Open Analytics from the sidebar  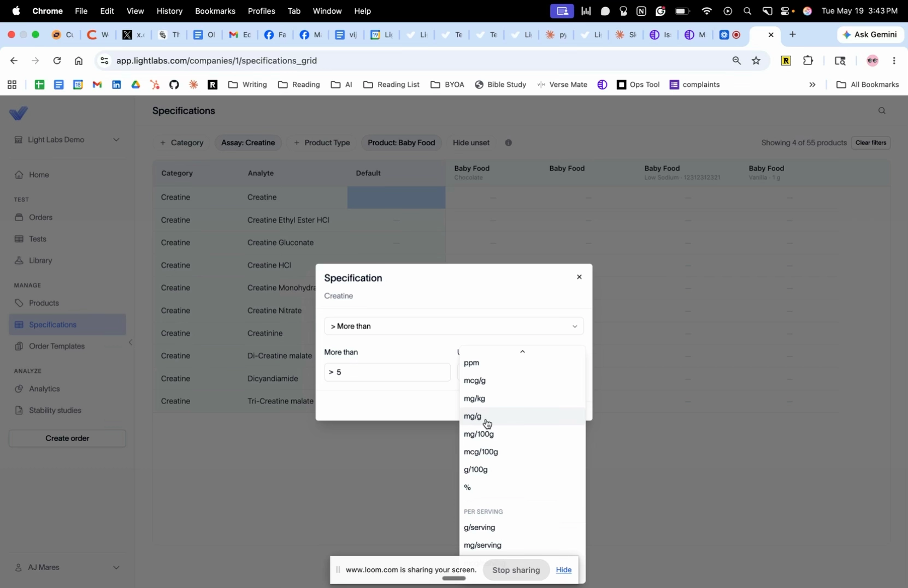(44, 389)
